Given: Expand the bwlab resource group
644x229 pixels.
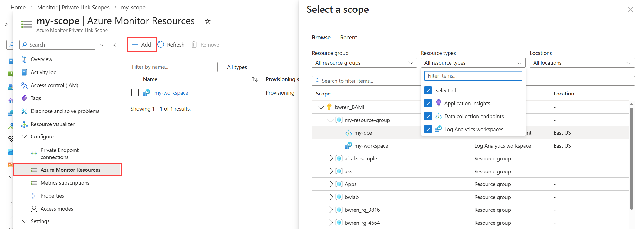Looking at the screenshot, I should 331,197.
